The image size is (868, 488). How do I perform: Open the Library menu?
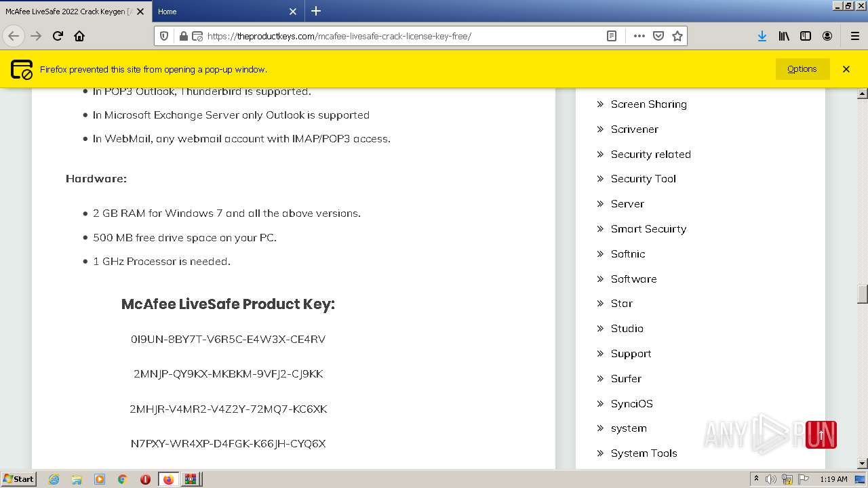pos(784,36)
